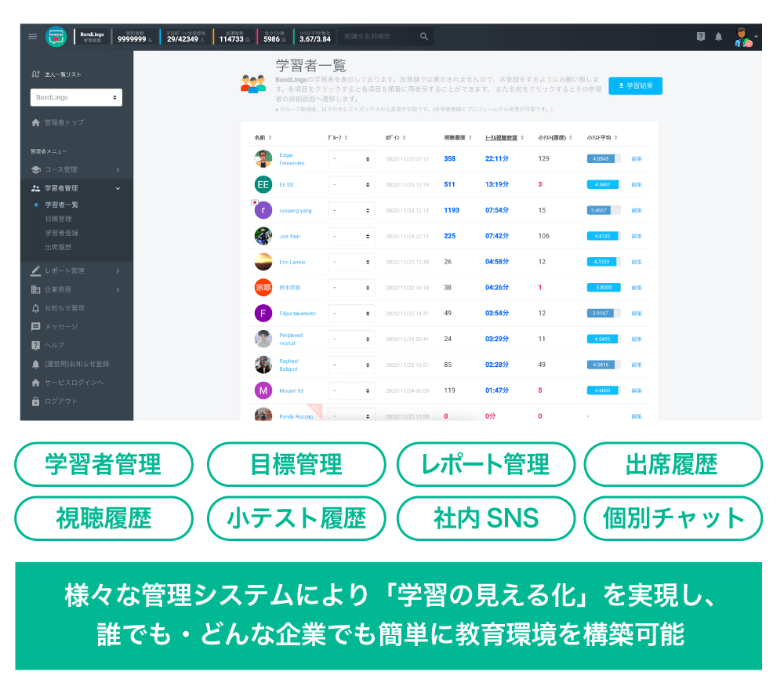Click the search magnifier icon

click(x=424, y=37)
